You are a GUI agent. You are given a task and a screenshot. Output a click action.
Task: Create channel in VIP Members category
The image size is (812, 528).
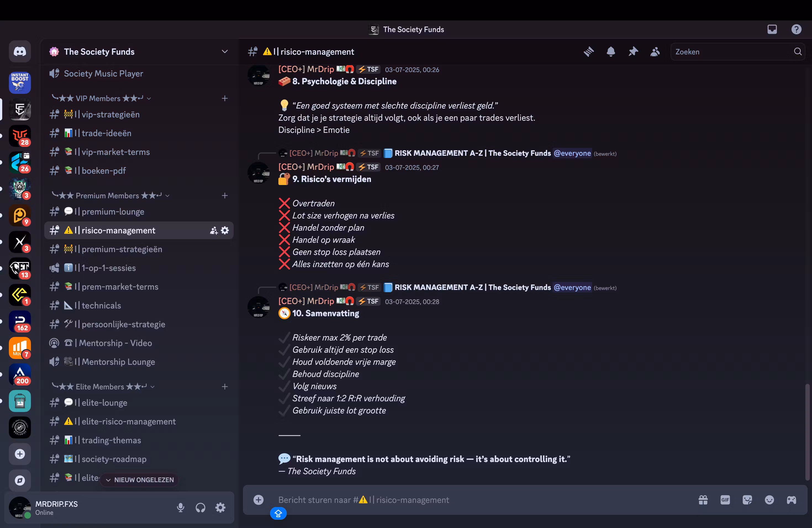tap(225, 98)
